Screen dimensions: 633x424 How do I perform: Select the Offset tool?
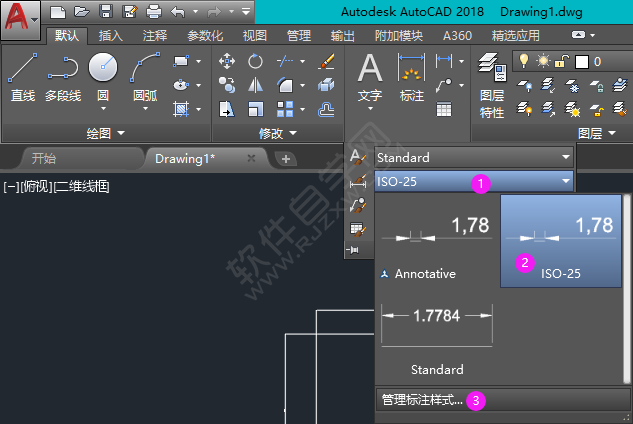[x=326, y=109]
